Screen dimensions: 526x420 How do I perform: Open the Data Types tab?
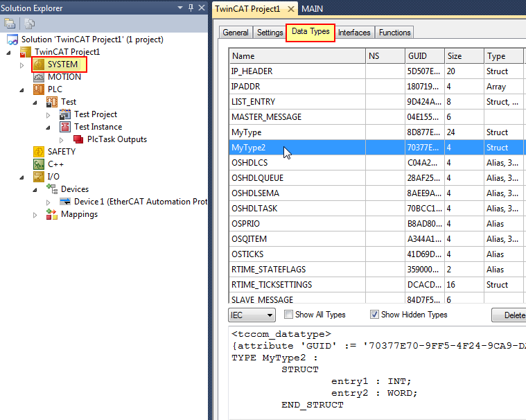310,32
